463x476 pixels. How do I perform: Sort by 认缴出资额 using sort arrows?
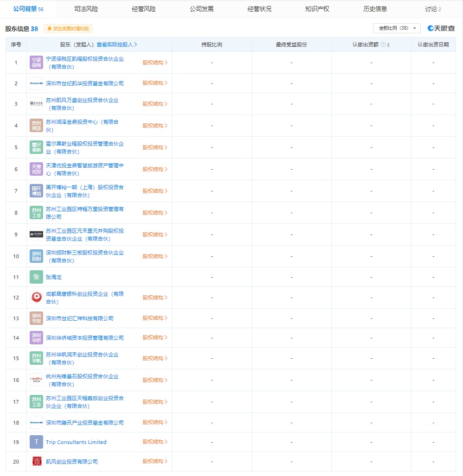(388, 45)
